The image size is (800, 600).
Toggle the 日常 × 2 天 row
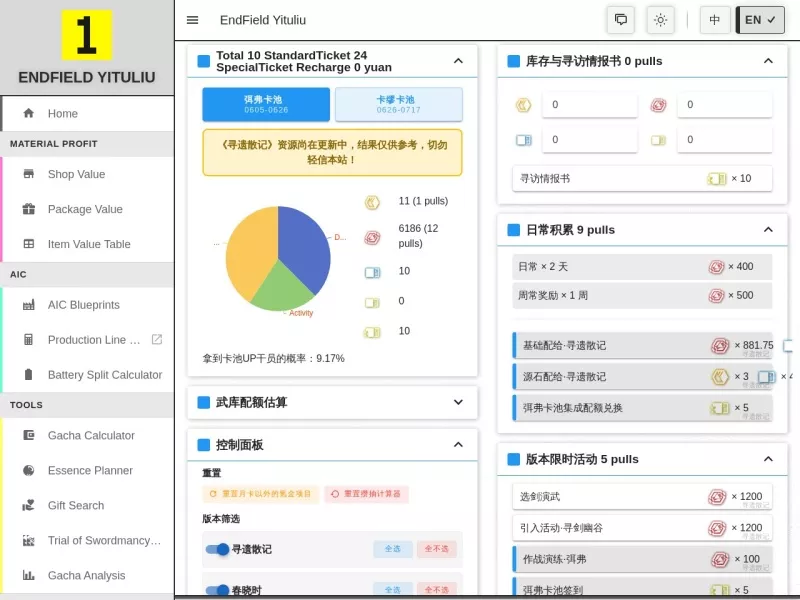click(x=642, y=266)
